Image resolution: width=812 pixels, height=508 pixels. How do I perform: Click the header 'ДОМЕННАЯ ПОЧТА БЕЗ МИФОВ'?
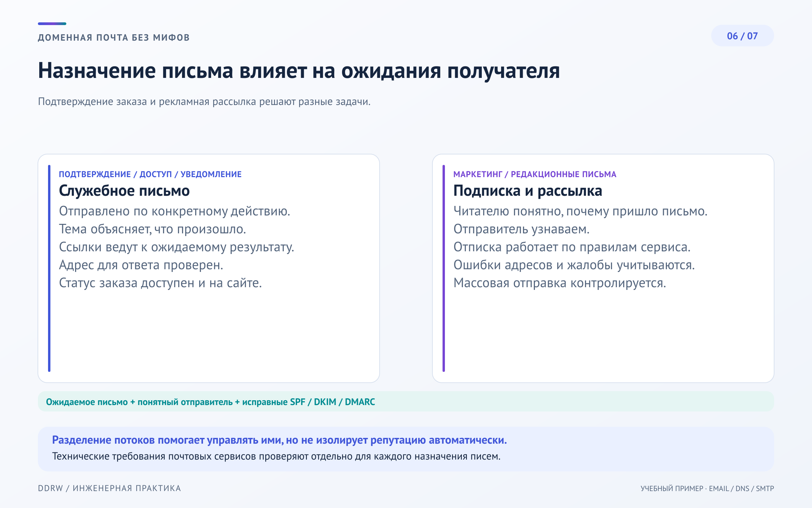tap(114, 38)
